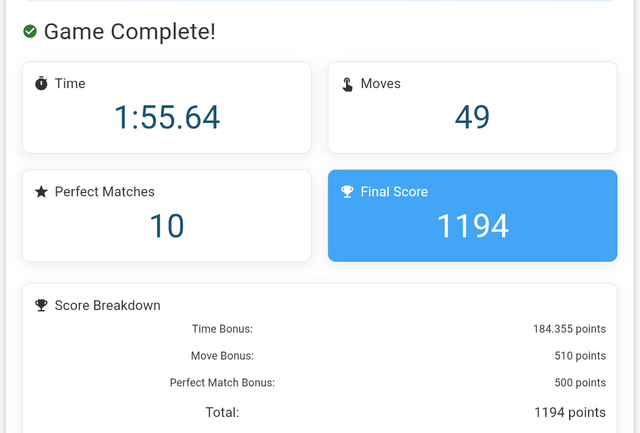Click the 510 points value
Viewport: 640px width, 433px height.
point(580,356)
